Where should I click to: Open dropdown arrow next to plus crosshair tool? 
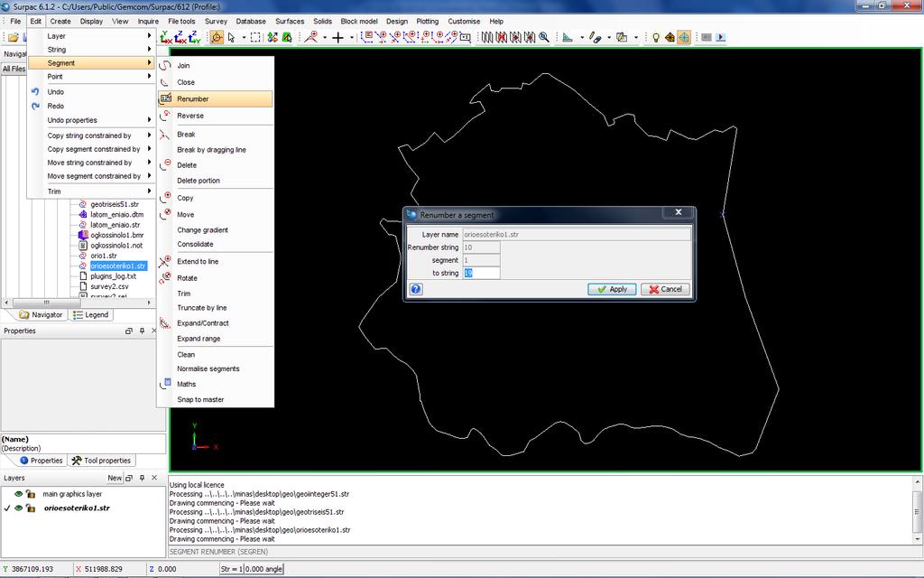coord(351,38)
